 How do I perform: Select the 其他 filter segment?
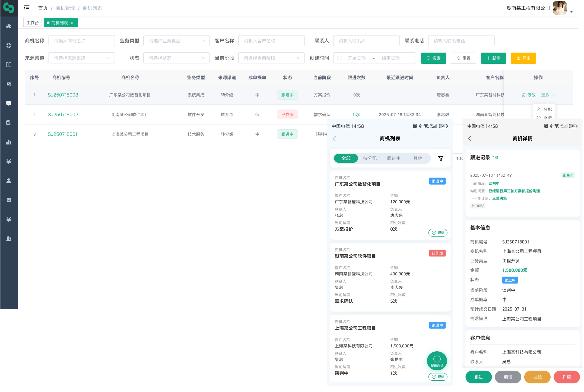pyautogui.click(x=417, y=158)
